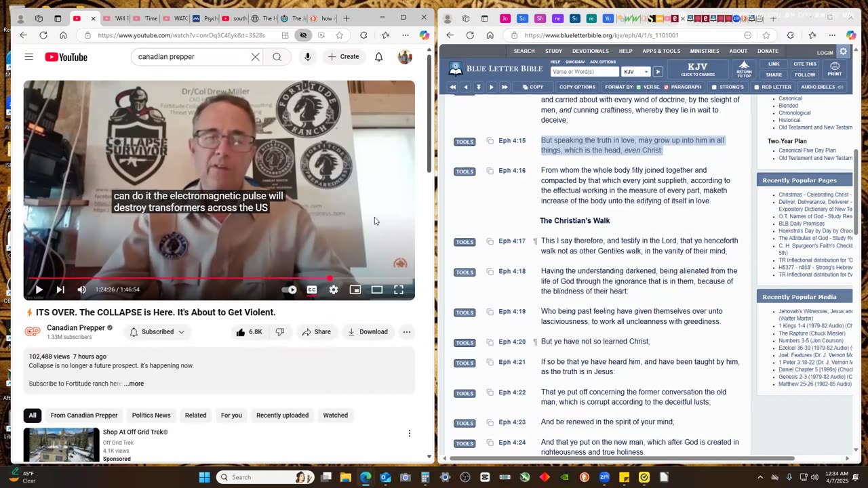Copy verse Eph 4:20 with copy icon
868x488 pixels.
coord(490,342)
